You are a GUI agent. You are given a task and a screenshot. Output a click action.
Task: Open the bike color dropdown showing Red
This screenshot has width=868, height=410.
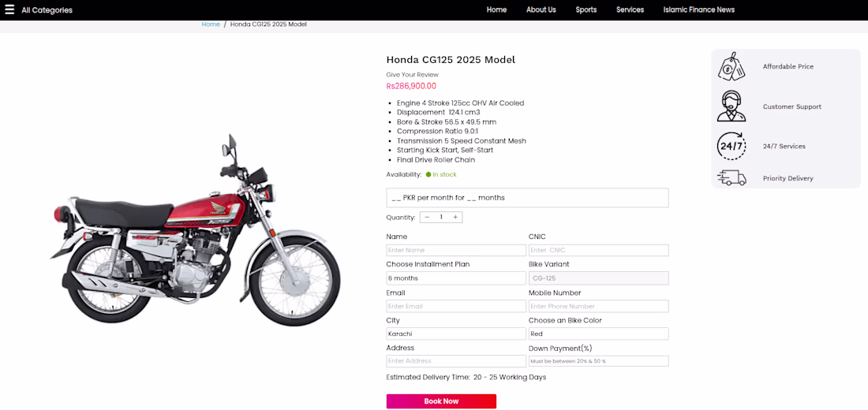tap(598, 334)
